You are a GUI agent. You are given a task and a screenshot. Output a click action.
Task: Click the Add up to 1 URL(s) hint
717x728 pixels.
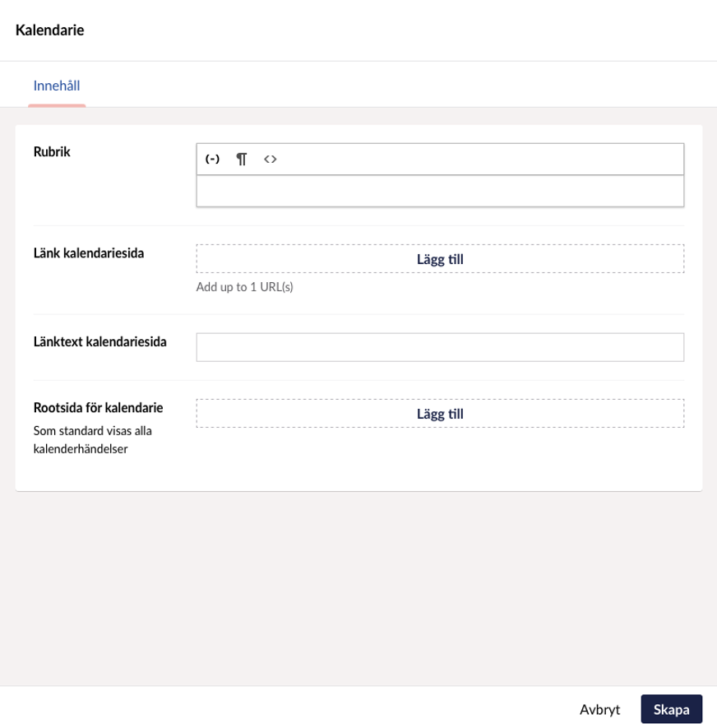[x=244, y=287]
